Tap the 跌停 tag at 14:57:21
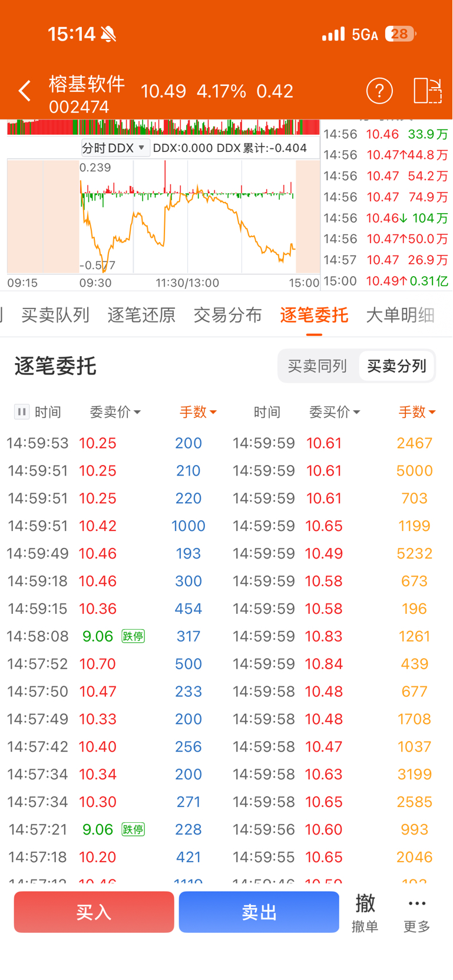The height and width of the screenshot is (980, 453). pyautogui.click(x=133, y=829)
